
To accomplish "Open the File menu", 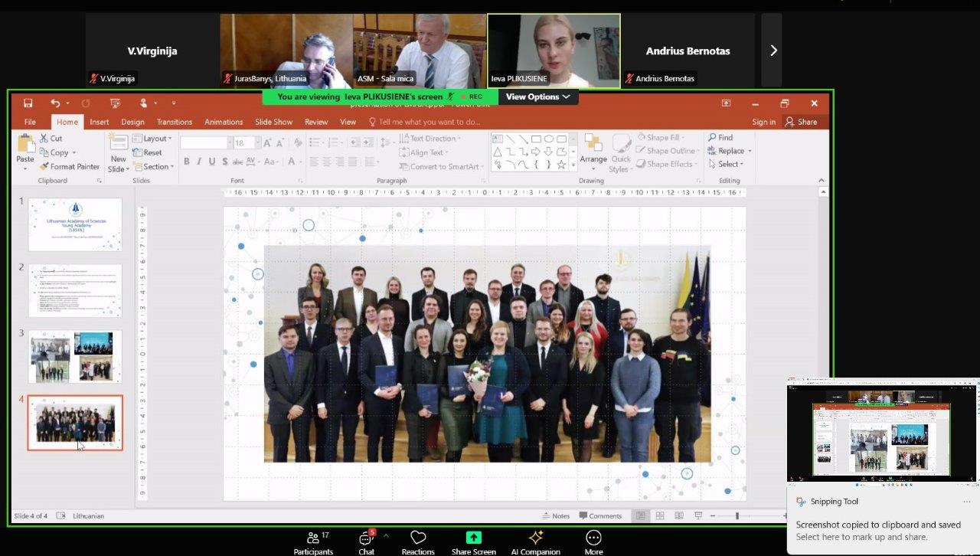I will (30, 122).
